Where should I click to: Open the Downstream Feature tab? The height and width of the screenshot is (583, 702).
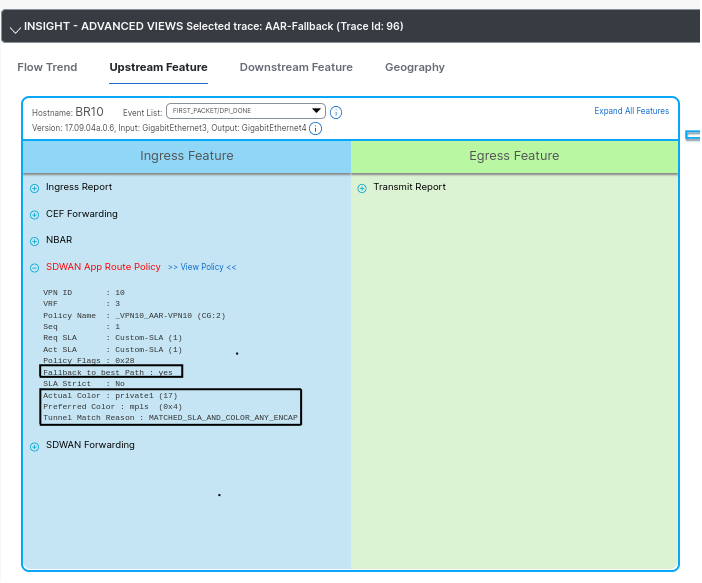(296, 67)
